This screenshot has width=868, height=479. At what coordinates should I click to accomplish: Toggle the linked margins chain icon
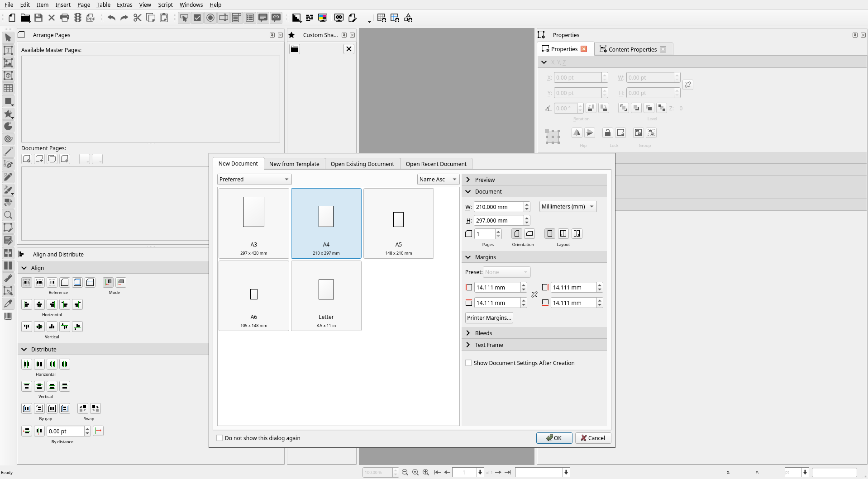tap(534, 294)
